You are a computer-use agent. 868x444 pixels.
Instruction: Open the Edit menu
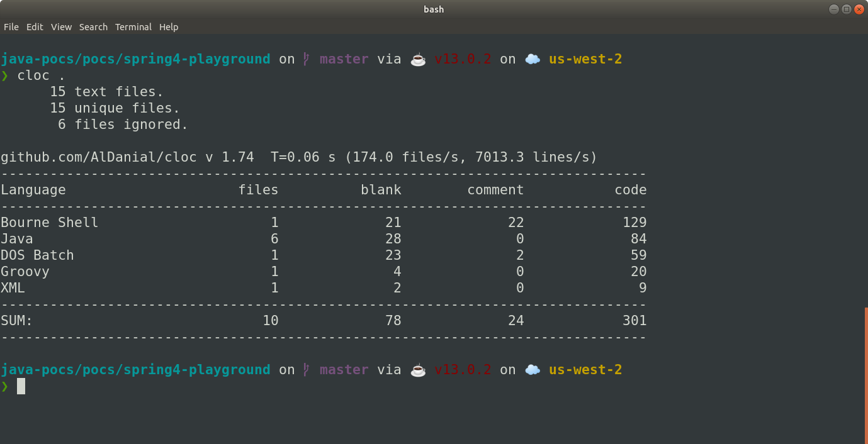point(35,27)
